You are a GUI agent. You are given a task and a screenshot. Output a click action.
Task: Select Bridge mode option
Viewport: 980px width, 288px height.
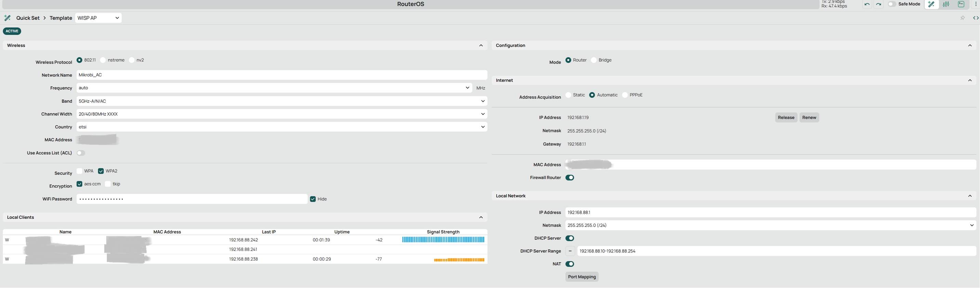[x=594, y=60]
